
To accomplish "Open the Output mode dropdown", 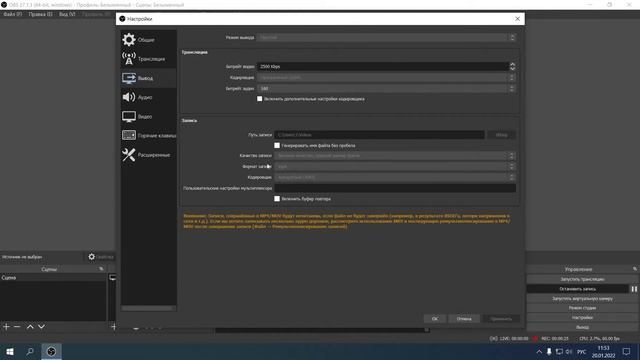I will 386,38.
